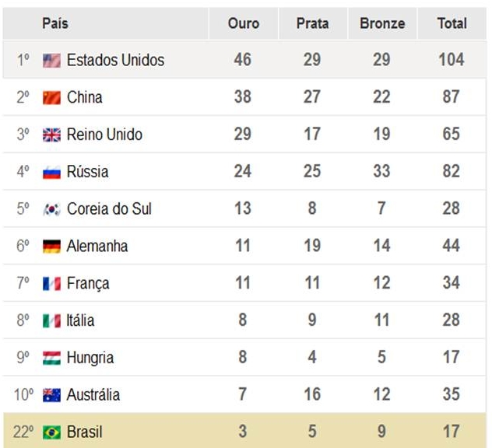
Task: Open the Coreia do Sul country link
Action: pos(109,208)
